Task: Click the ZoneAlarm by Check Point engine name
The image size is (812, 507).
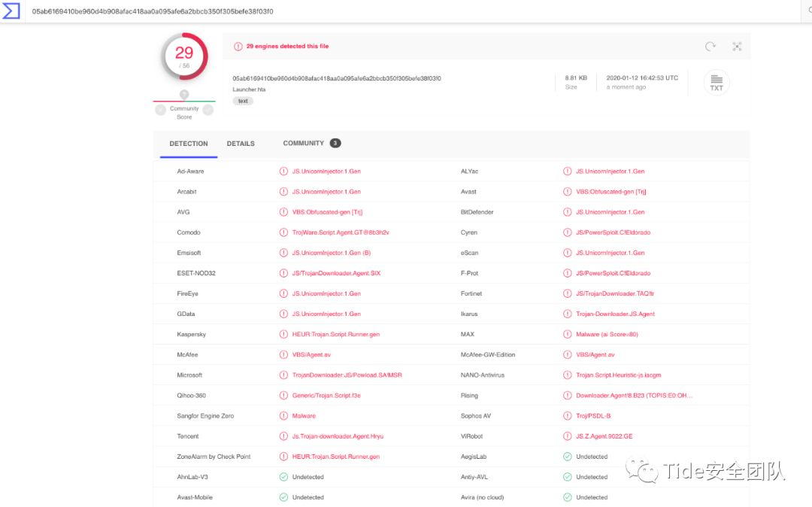Action: pyautogui.click(x=214, y=457)
